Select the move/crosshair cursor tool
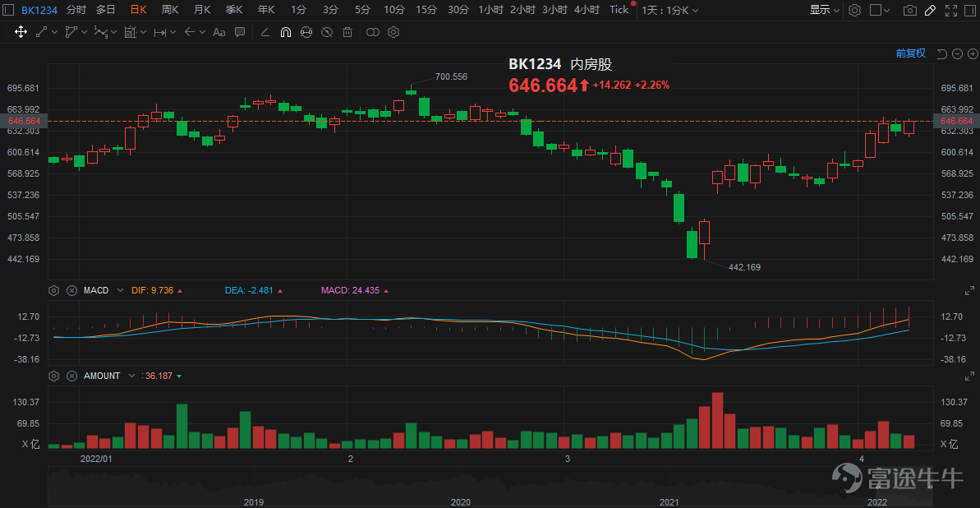Image resolution: width=980 pixels, height=508 pixels. [x=20, y=32]
